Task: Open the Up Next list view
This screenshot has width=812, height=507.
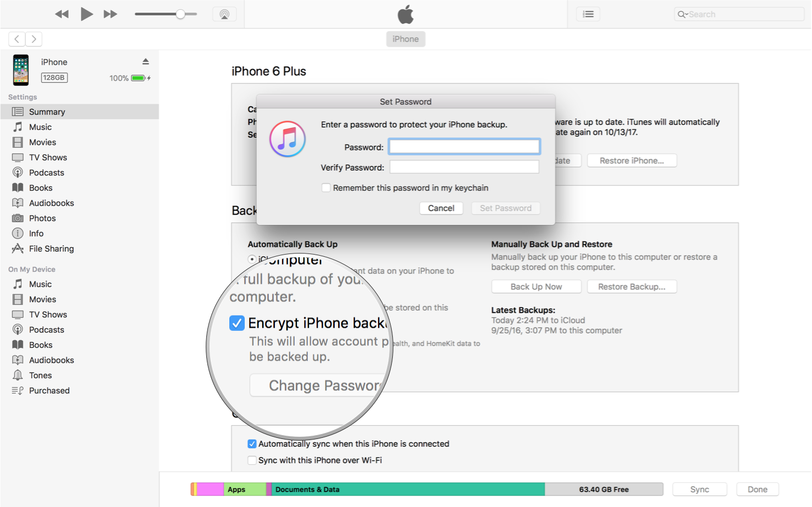Action: tap(588, 14)
